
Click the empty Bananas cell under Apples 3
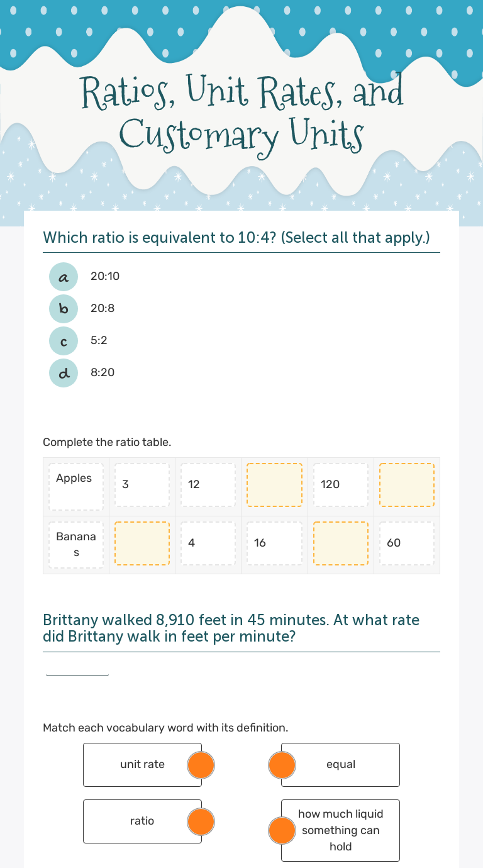(142, 543)
